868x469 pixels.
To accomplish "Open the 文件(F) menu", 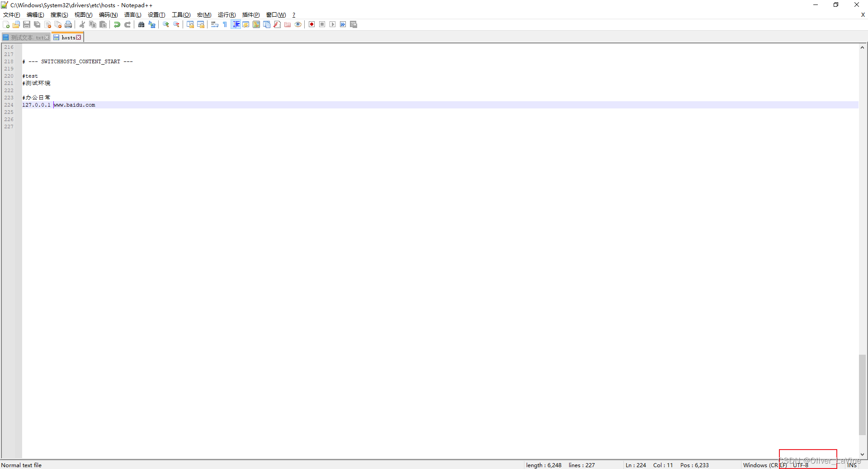I will point(11,14).
